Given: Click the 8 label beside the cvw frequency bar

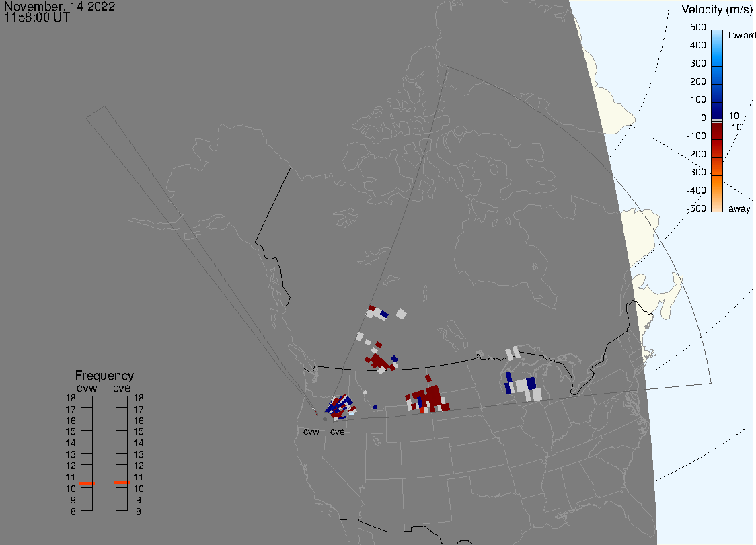Looking at the screenshot, I should point(73,512).
